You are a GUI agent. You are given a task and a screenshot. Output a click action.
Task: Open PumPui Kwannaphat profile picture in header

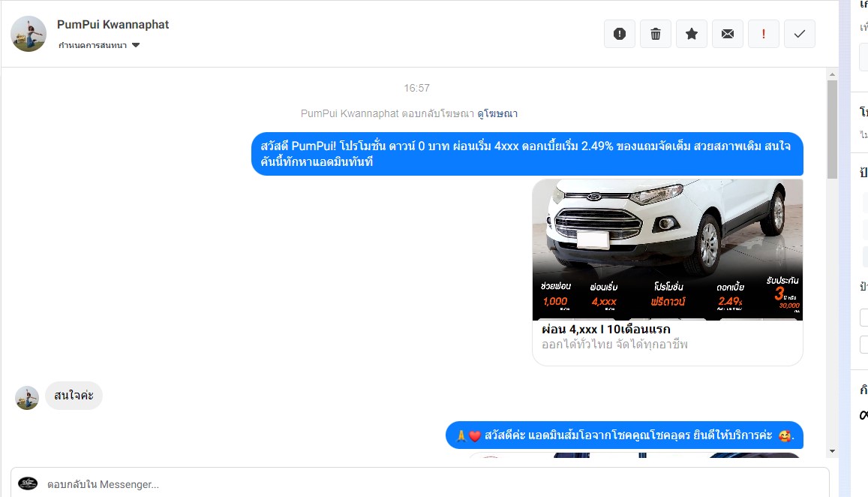point(29,34)
